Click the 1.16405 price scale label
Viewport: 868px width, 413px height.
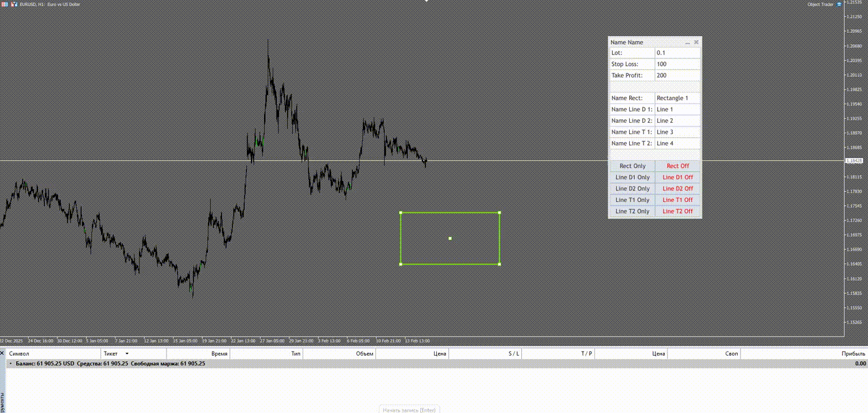[x=854, y=264]
